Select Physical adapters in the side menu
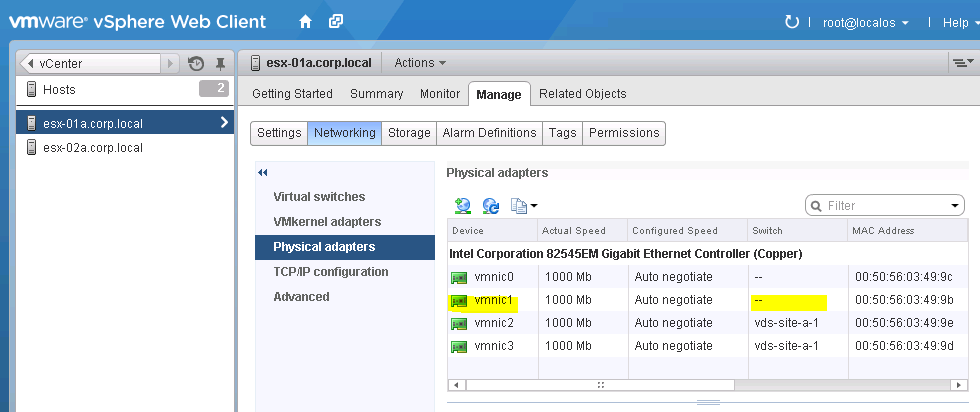The height and width of the screenshot is (412, 980). (x=345, y=247)
